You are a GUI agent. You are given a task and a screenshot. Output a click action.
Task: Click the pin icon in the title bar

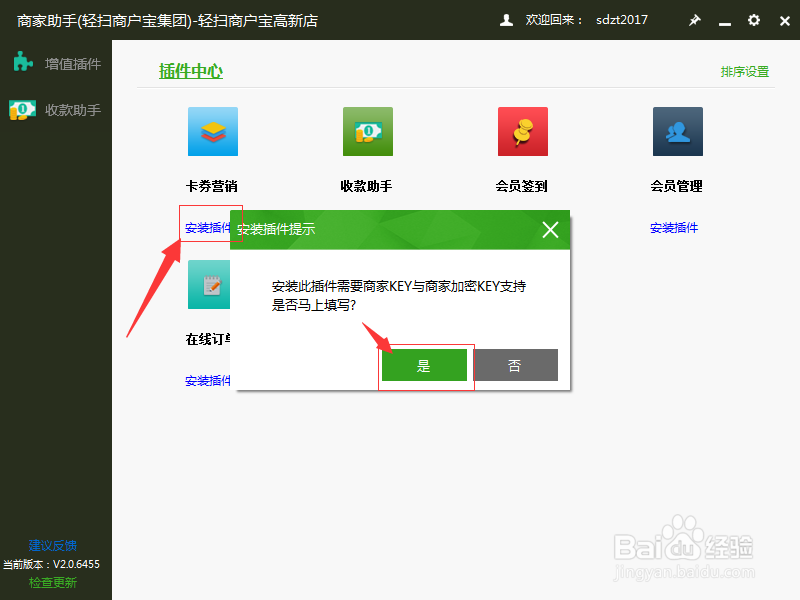(x=695, y=20)
